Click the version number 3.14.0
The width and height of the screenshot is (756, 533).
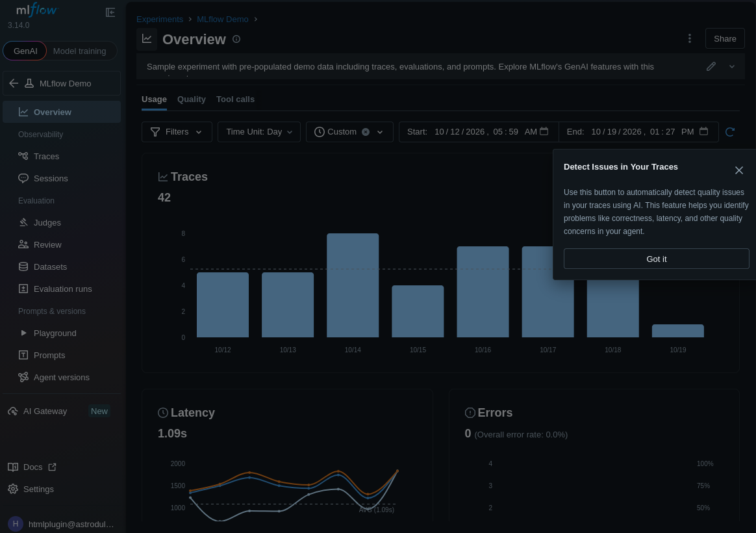coord(18,25)
